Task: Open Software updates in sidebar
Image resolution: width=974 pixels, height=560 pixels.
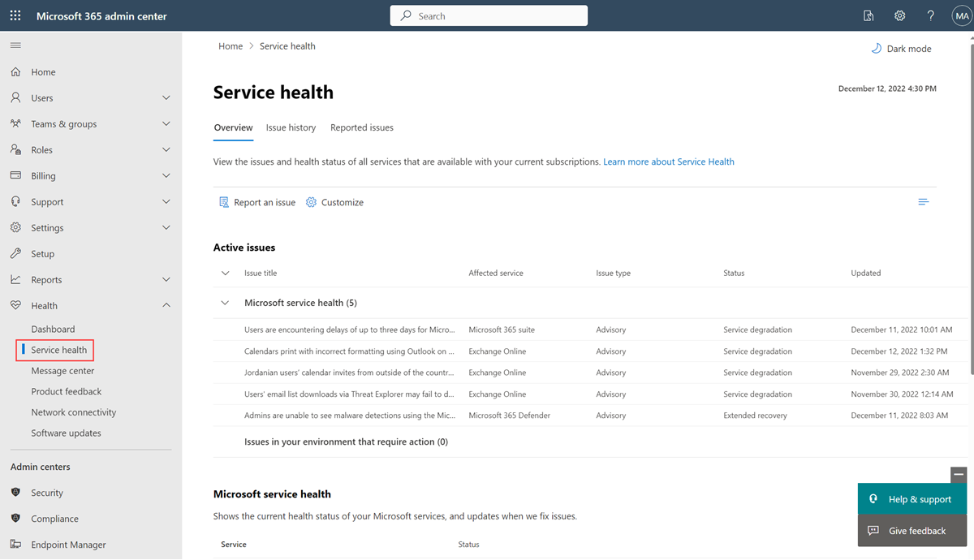Action: (x=67, y=433)
